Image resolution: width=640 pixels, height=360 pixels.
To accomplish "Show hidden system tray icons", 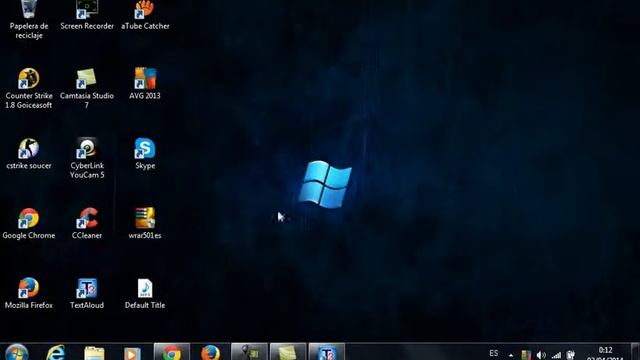I will coord(511,355).
